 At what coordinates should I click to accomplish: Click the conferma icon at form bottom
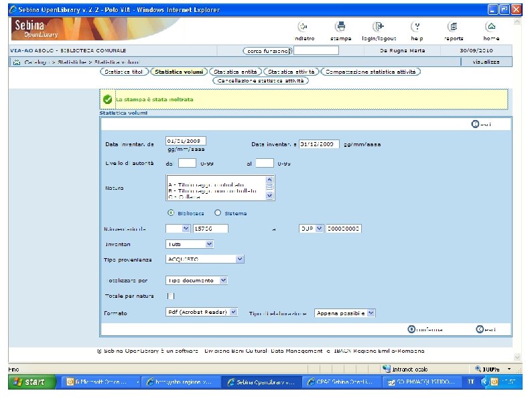(x=411, y=329)
